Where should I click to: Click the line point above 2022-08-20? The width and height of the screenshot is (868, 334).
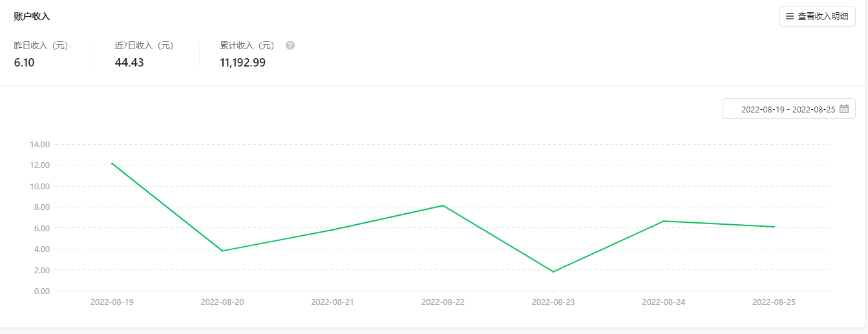click(x=222, y=251)
